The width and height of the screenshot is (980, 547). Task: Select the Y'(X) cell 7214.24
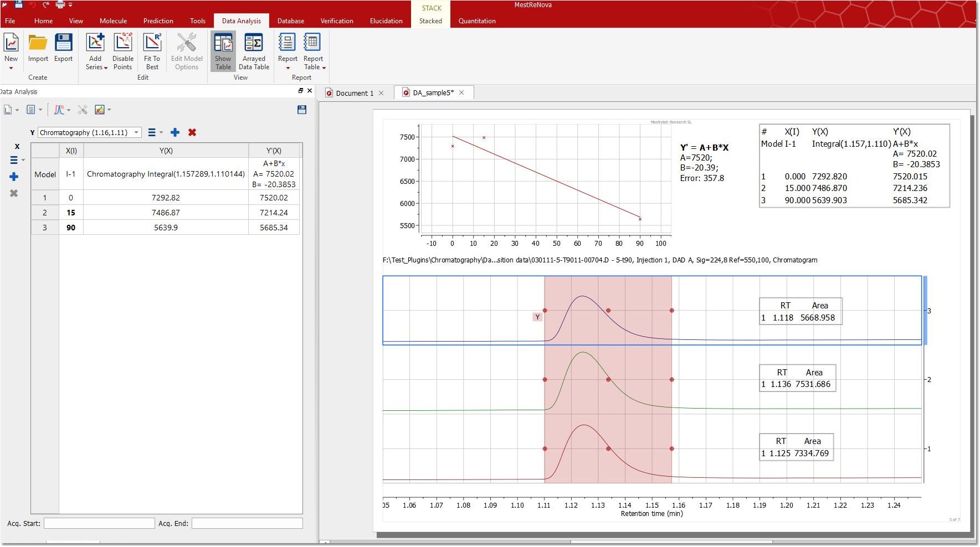click(274, 213)
